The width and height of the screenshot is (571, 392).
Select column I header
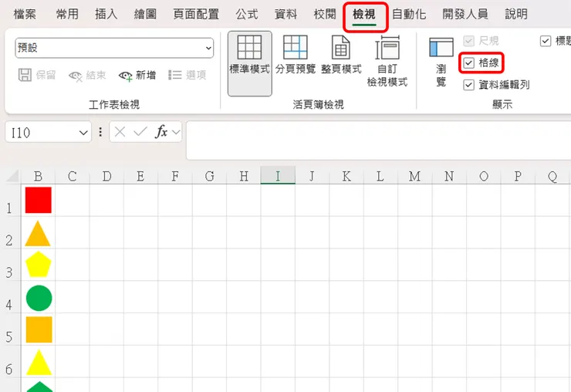point(278,176)
